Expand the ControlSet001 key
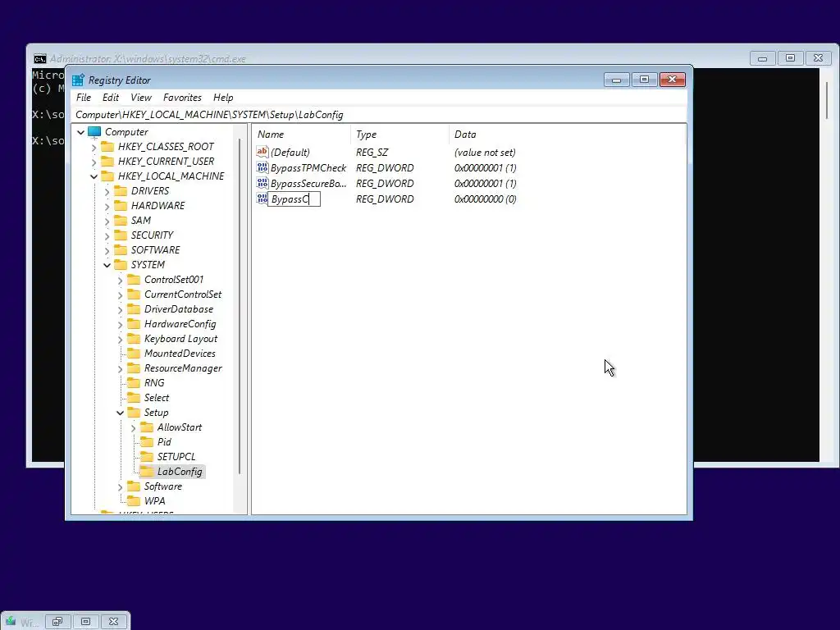 click(x=120, y=281)
